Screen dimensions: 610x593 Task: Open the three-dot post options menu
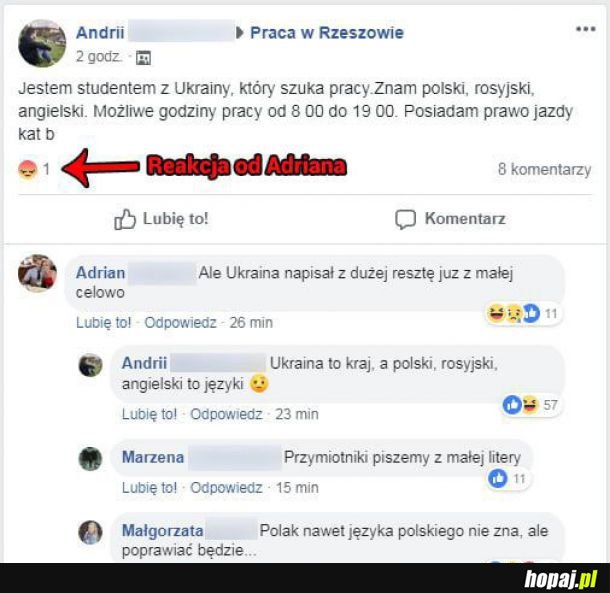(x=585, y=29)
